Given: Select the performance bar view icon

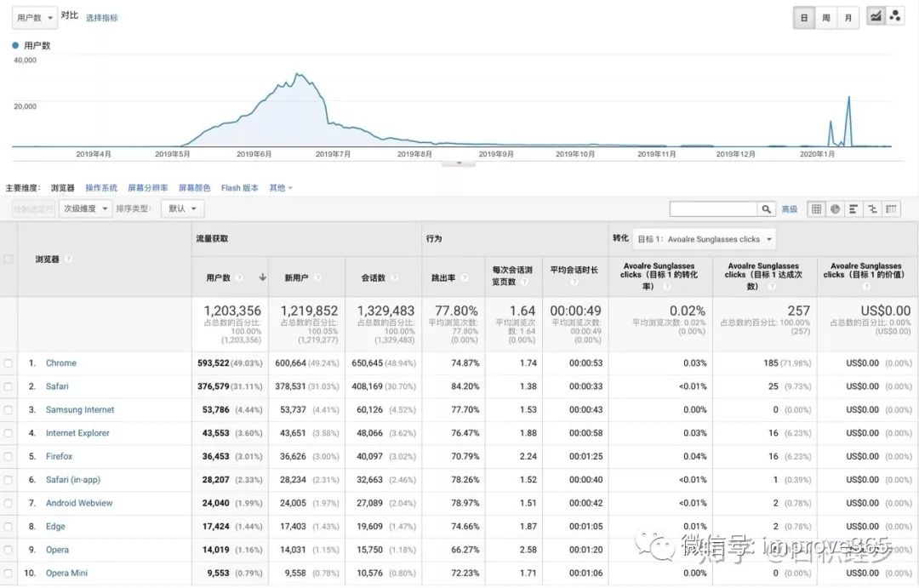Looking at the screenshot, I should (853, 208).
